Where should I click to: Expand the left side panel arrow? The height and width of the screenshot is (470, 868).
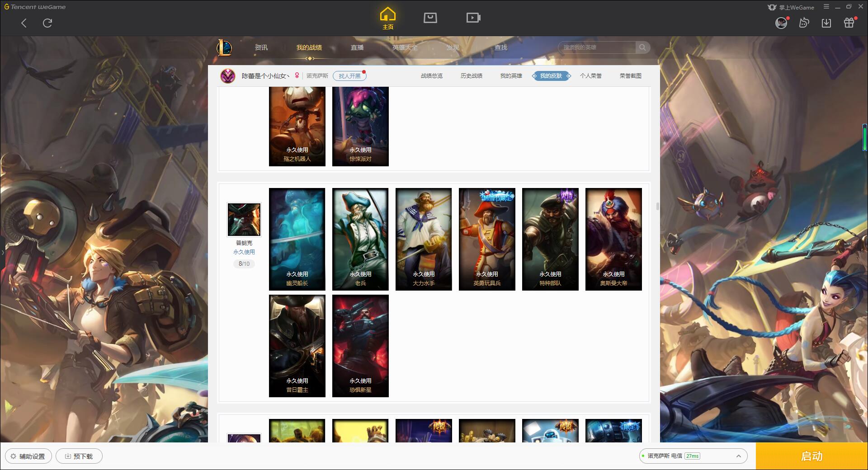click(2, 252)
